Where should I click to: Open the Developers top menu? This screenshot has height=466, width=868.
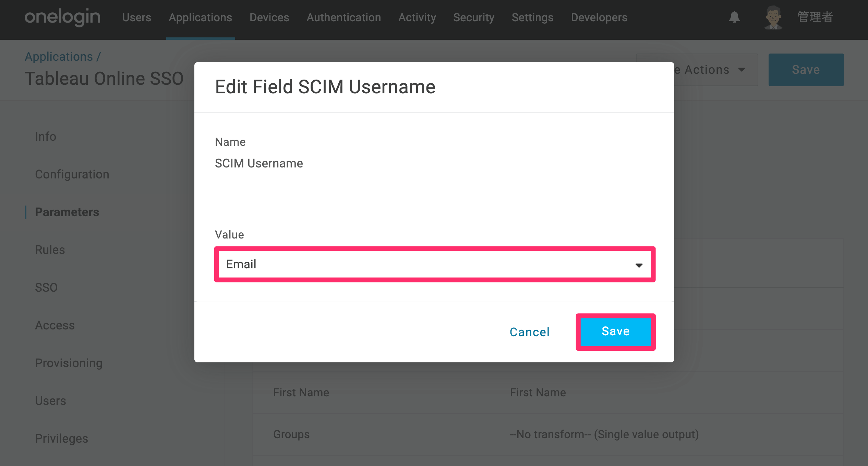tap(599, 18)
